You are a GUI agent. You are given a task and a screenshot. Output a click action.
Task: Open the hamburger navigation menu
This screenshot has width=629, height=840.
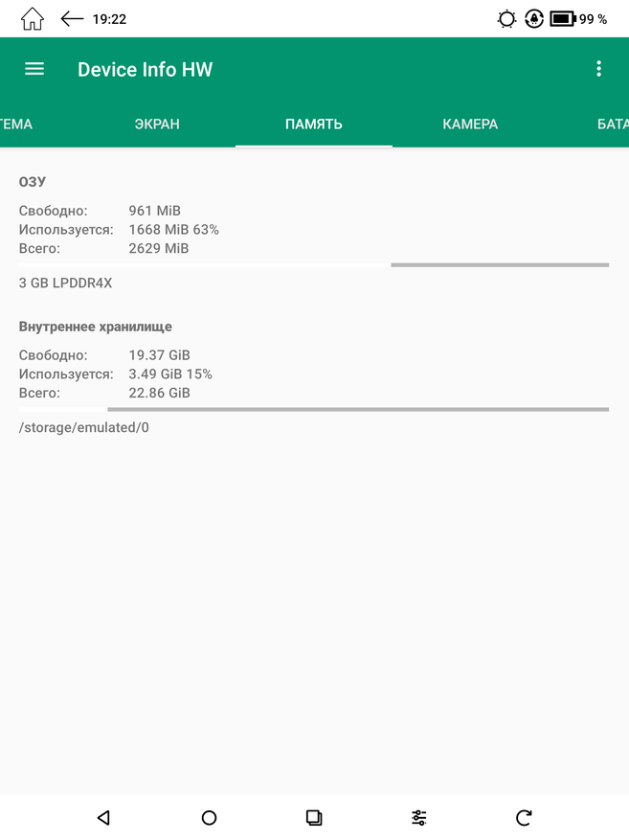[34, 69]
